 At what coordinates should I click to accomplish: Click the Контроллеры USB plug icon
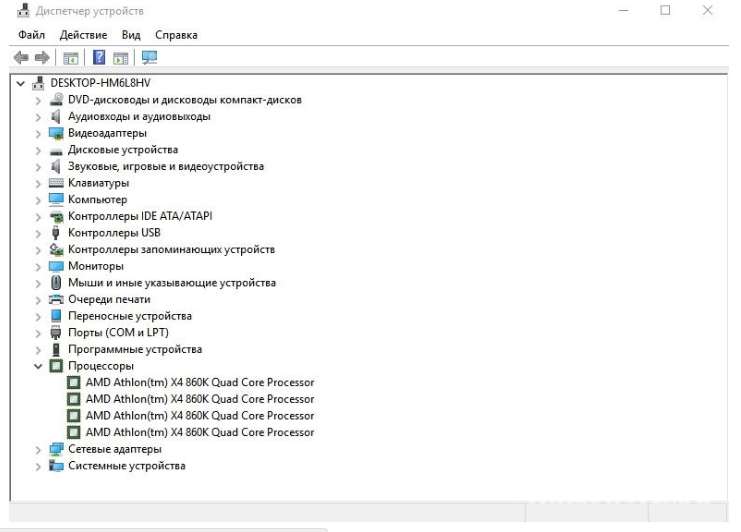56,233
